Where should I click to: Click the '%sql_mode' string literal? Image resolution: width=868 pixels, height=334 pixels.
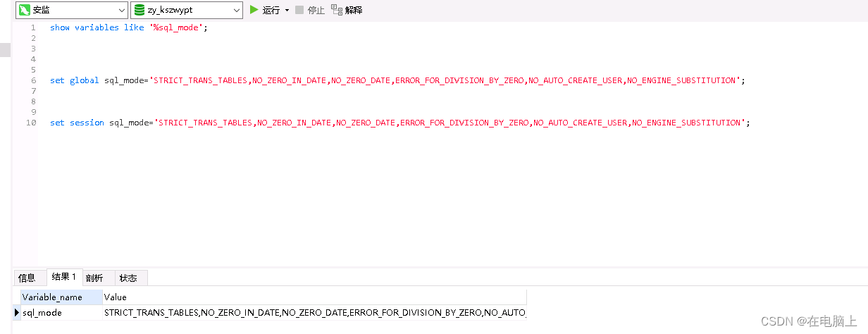click(177, 27)
